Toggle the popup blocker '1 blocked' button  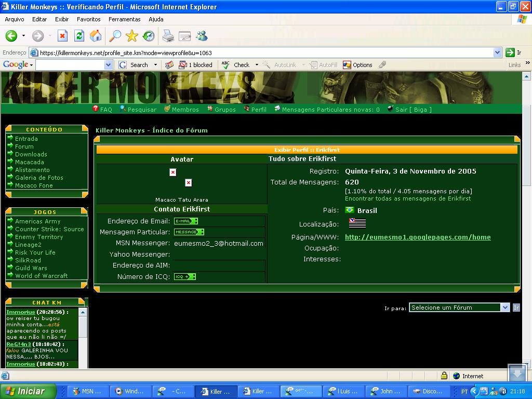pos(196,65)
